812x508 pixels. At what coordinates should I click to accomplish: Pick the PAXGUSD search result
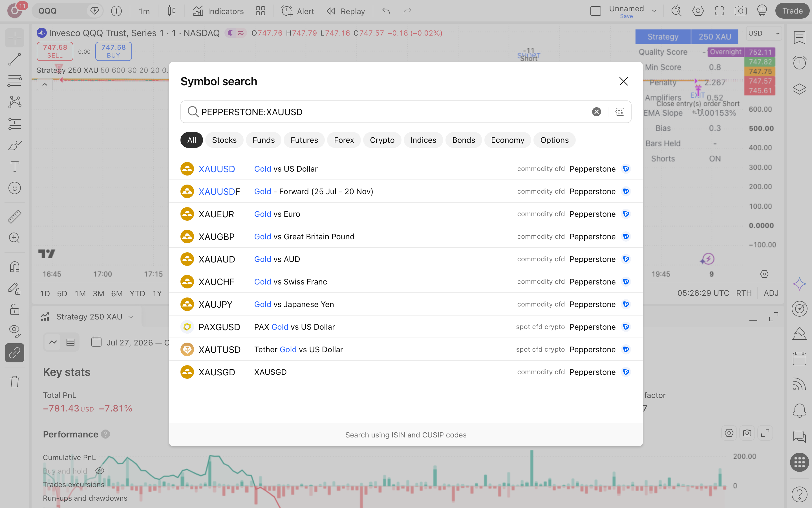click(x=406, y=327)
